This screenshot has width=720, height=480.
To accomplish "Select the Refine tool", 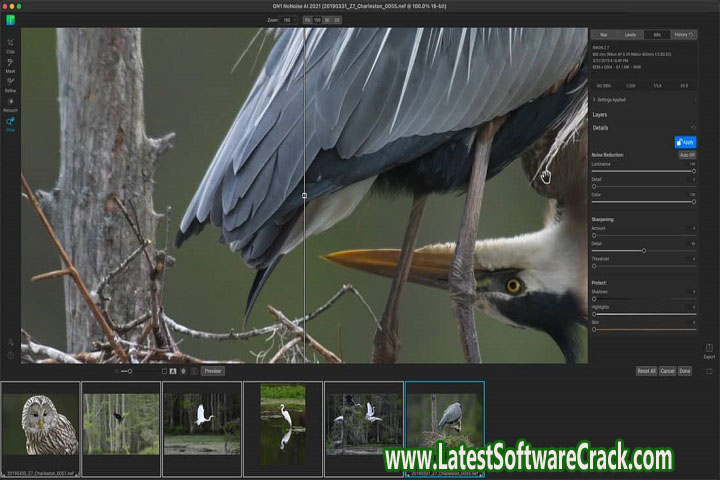I will click(x=10, y=85).
